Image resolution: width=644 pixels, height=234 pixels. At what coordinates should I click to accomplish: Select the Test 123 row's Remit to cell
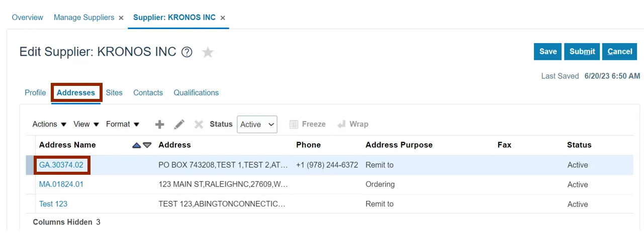380,204
